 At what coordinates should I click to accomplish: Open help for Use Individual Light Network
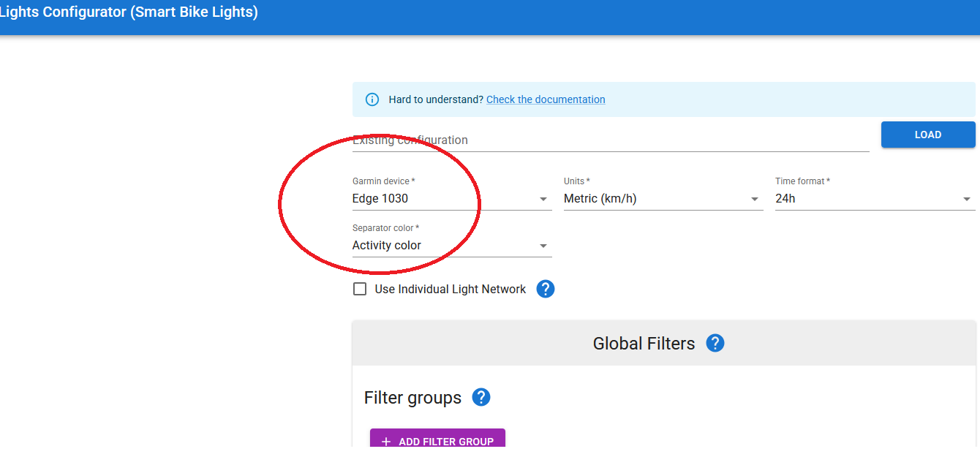[x=546, y=289]
